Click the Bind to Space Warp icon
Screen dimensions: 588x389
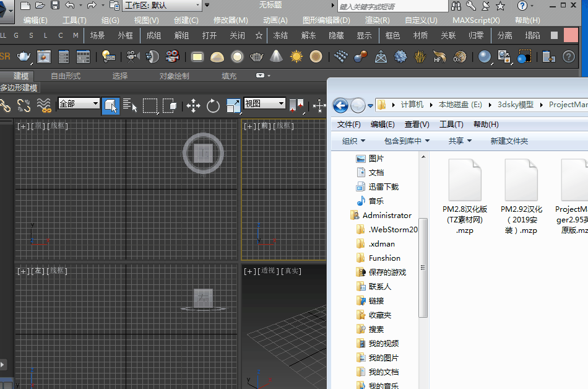44,105
